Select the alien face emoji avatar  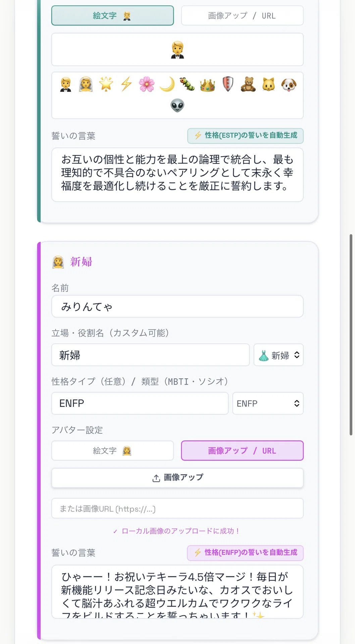[177, 105]
